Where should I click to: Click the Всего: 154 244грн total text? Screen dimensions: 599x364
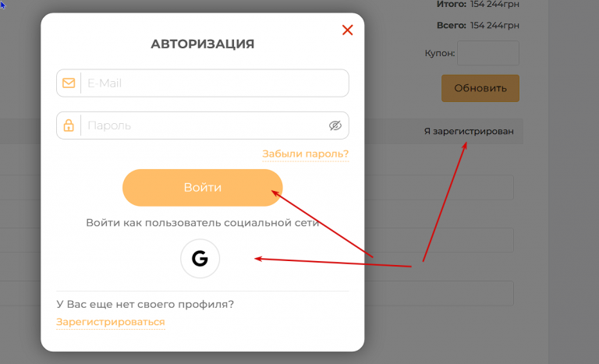tap(478, 25)
